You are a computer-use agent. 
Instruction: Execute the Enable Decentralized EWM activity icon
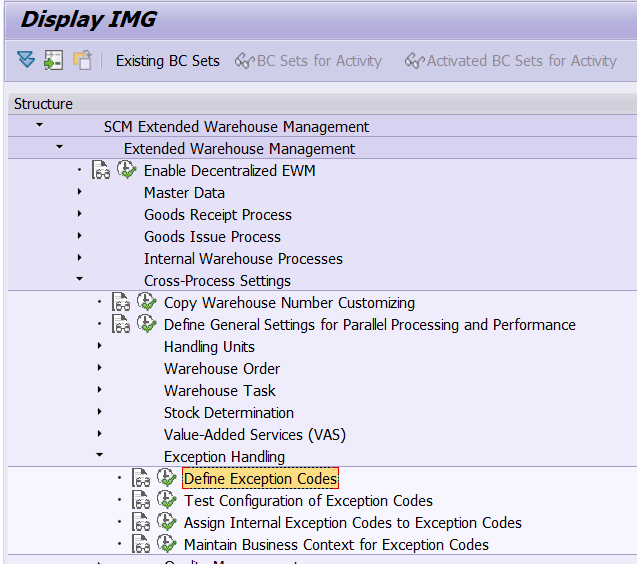pyautogui.click(x=127, y=170)
